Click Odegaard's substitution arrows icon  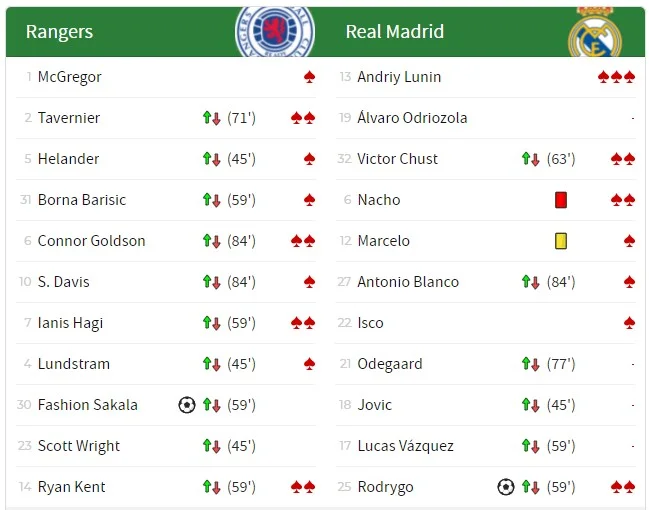[531, 364]
